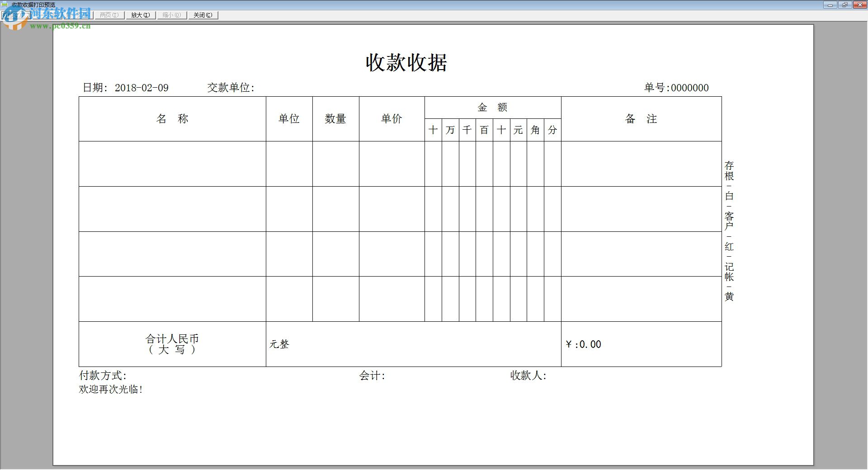The height and width of the screenshot is (470, 868).
Task: Click the minimize icon on the title bar
Action: click(x=830, y=5)
